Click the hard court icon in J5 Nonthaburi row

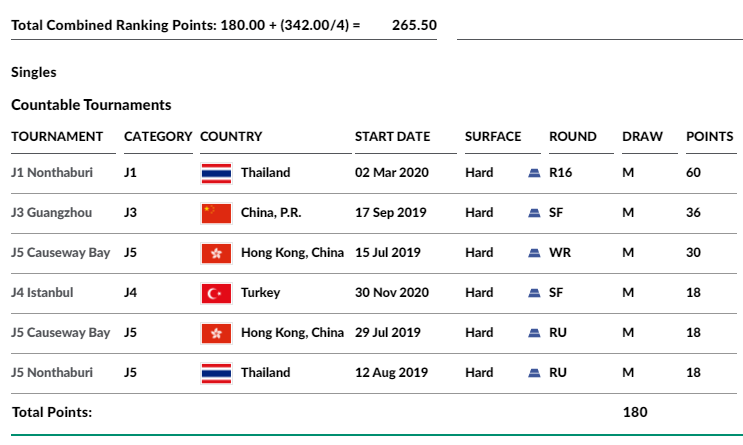click(534, 373)
